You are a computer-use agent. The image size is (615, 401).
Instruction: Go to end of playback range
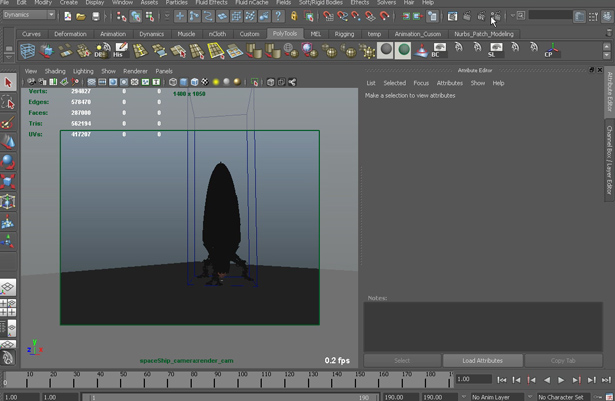click(606, 380)
